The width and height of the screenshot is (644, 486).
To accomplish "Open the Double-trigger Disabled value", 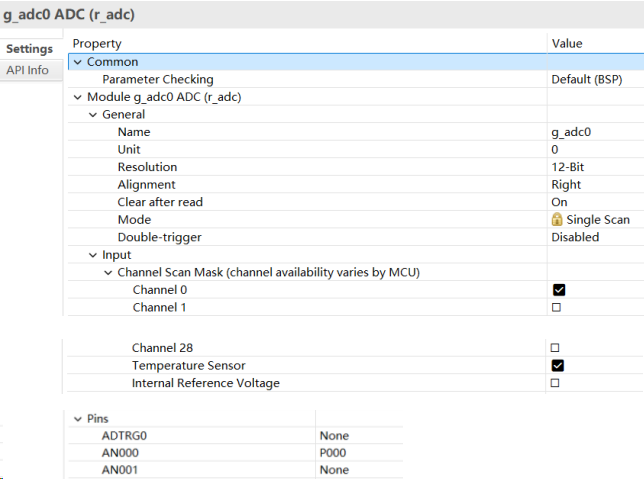I will point(575,237).
